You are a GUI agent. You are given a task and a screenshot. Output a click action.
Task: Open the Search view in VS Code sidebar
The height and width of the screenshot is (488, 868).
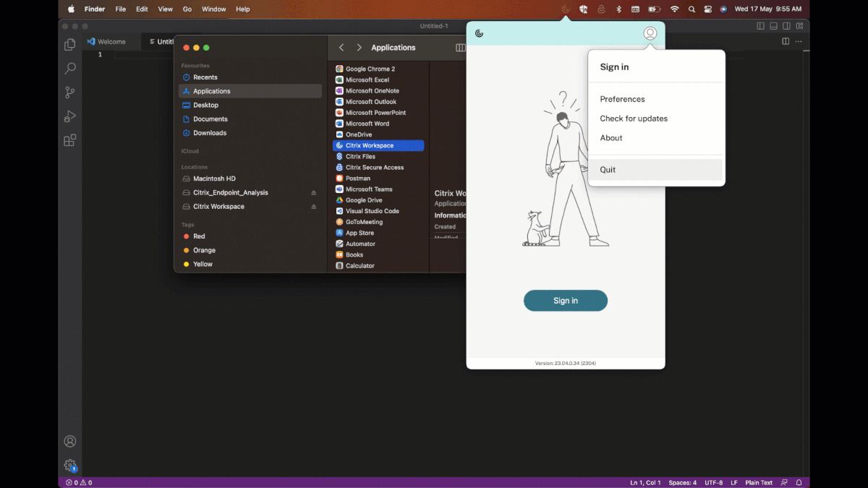pos(69,68)
